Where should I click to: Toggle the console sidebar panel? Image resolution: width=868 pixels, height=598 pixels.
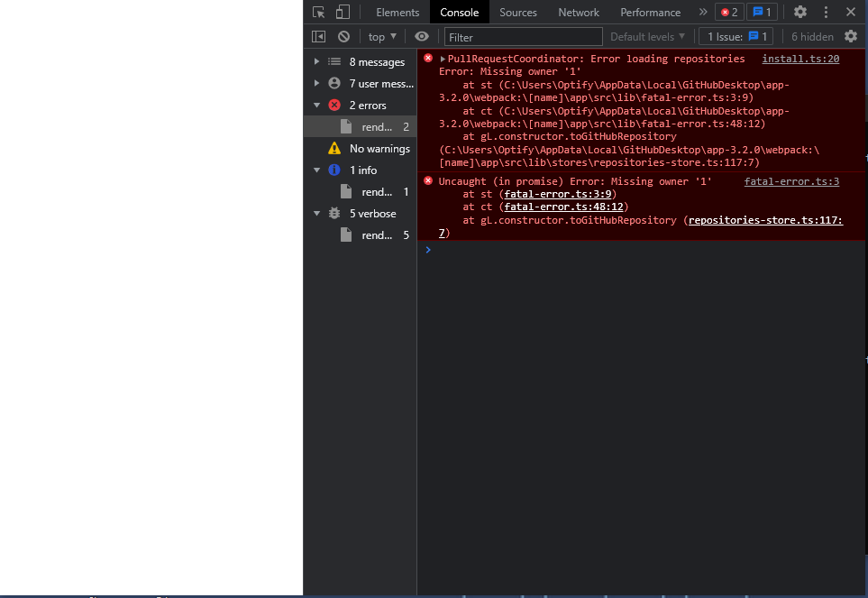click(317, 36)
